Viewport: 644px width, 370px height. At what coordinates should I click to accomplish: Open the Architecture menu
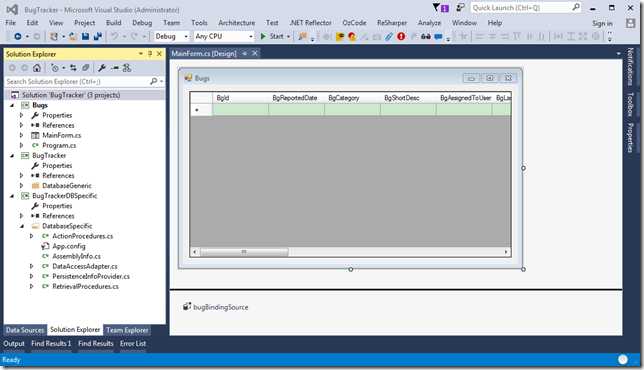point(237,23)
